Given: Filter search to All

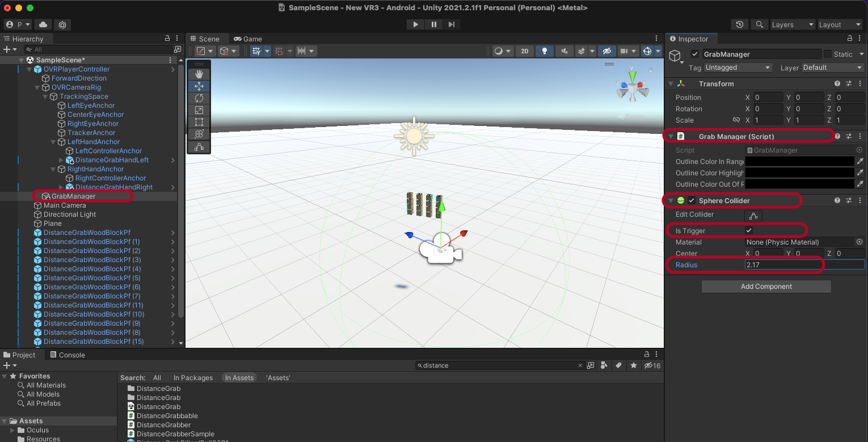Looking at the screenshot, I should [157, 378].
